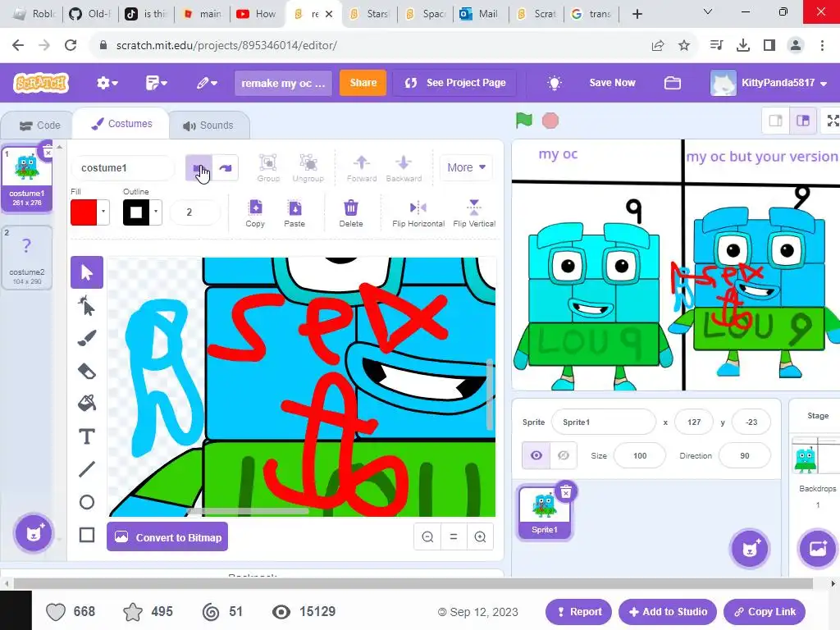The width and height of the screenshot is (840, 630).
Task: Open Choose a Costume cat button
Action: click(x=33, y=533)
